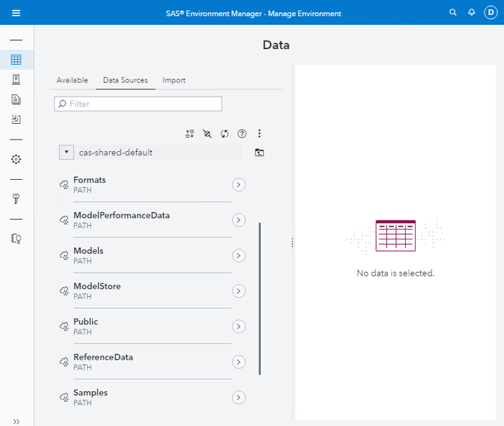
Task: Click the sort options toolbar icon
Action: pos(190,134)
